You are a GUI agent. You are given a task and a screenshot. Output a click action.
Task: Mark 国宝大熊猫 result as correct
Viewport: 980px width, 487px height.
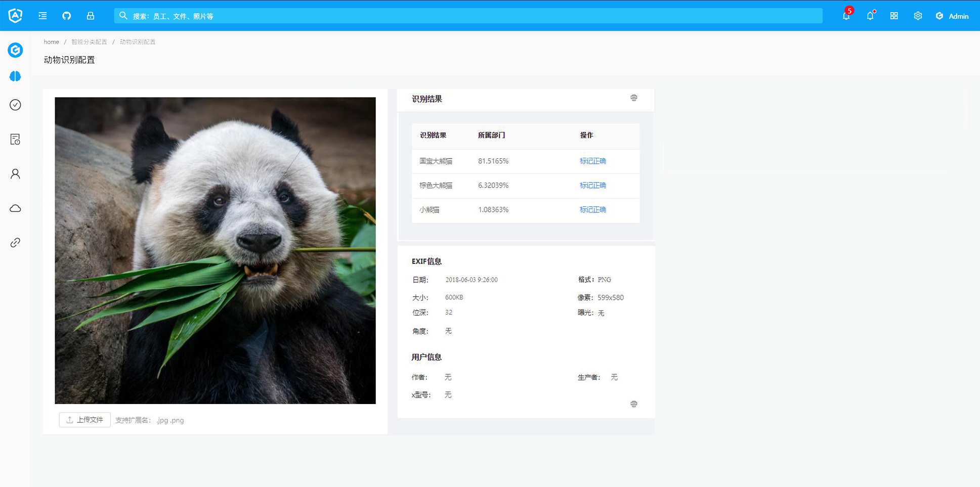coord(592,161)
